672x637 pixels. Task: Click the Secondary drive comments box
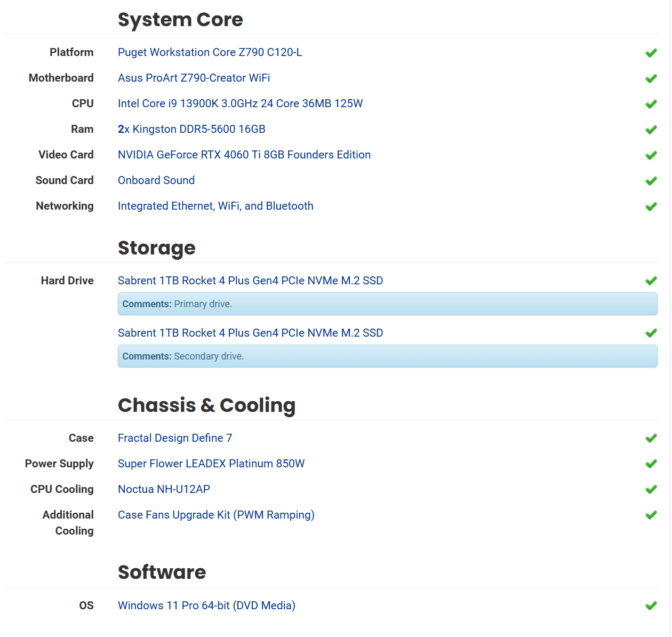[x=387, y=356]
